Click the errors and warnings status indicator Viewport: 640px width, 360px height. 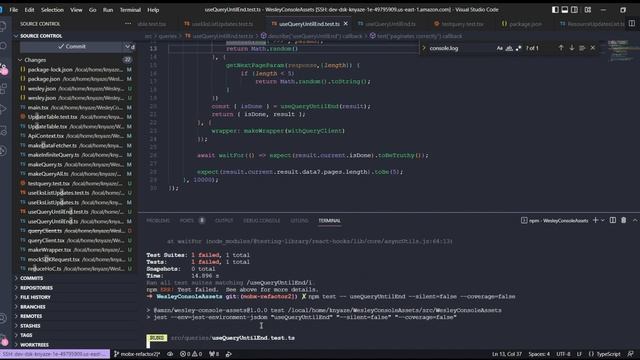click(x=191, y=354)
